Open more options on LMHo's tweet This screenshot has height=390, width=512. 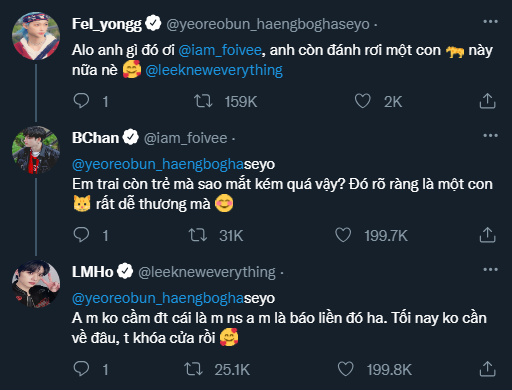click(x=490, y=269)
